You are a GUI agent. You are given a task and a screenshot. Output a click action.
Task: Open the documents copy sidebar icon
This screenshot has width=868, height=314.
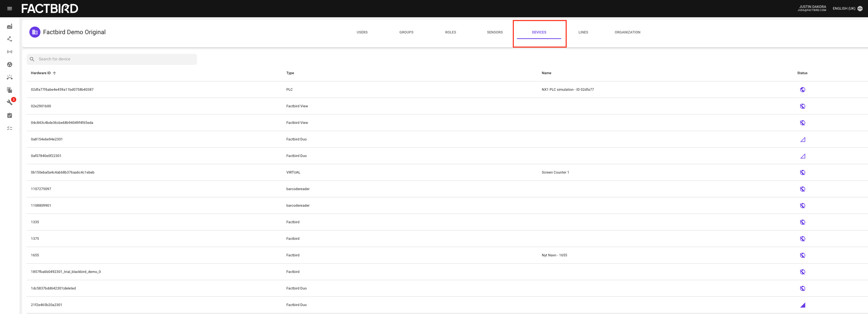(10, 90)
